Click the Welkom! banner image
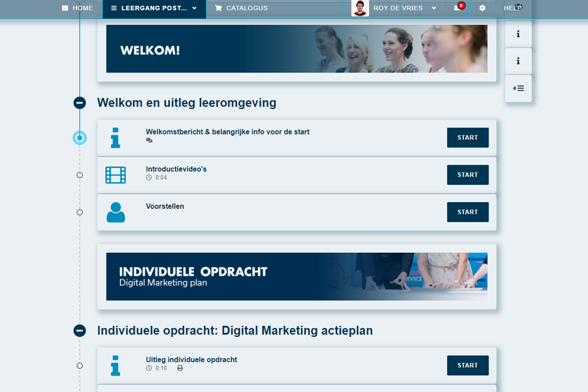Screen dimensions: 588x392 tap(297, 49)
